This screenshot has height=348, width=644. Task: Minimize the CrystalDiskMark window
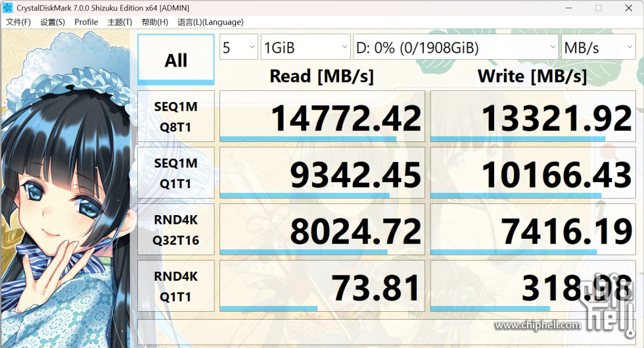[x=569, y=8]
